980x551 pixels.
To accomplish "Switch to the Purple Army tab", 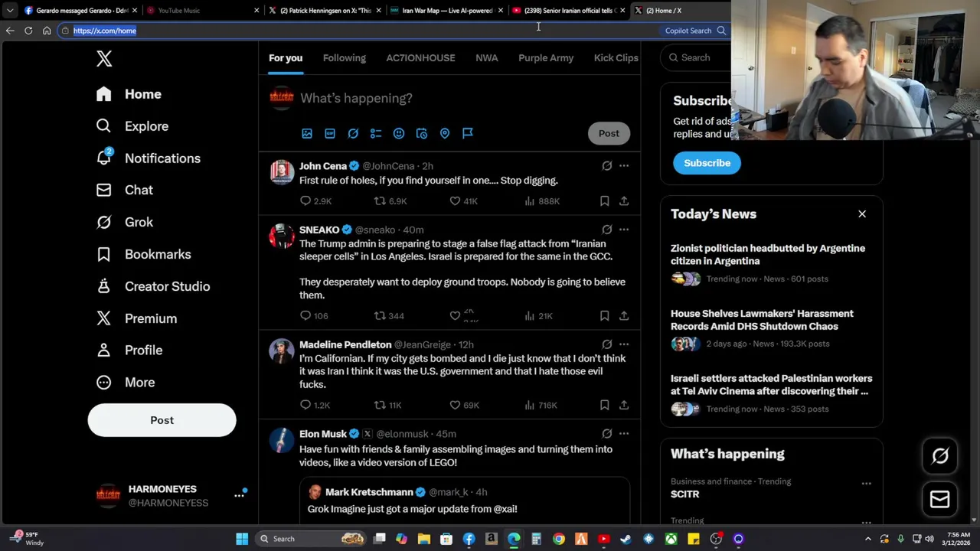I will point(546,58).
